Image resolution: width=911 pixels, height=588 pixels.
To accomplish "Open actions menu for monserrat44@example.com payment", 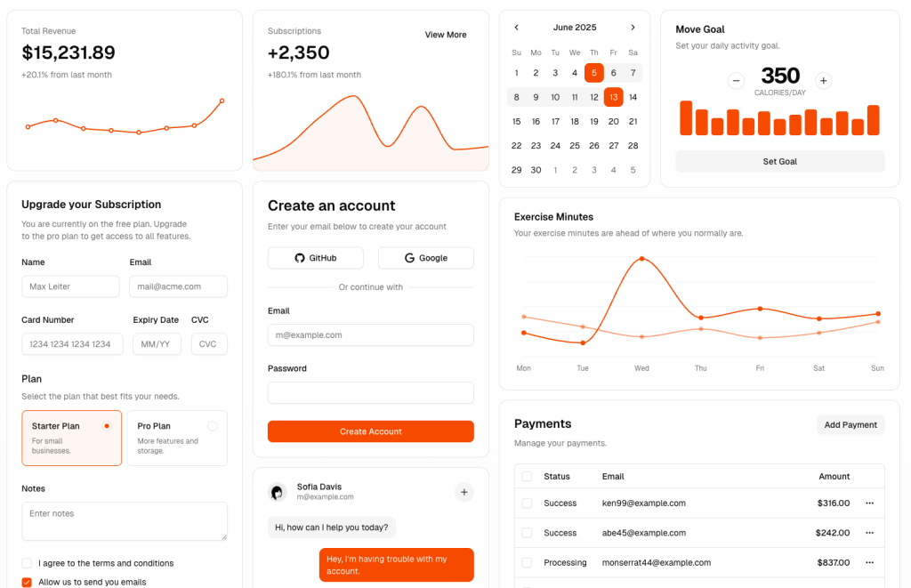I will (869, 562).
